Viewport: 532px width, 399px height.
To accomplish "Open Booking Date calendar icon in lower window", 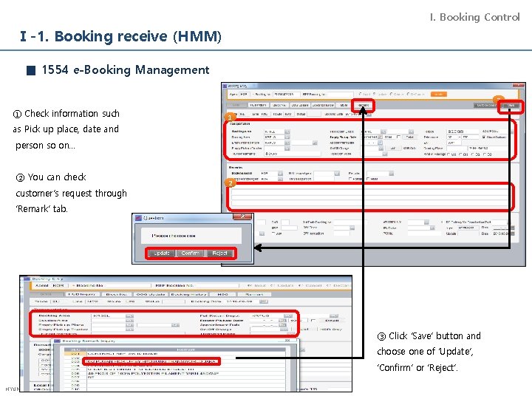I will [x=264, y=301].
